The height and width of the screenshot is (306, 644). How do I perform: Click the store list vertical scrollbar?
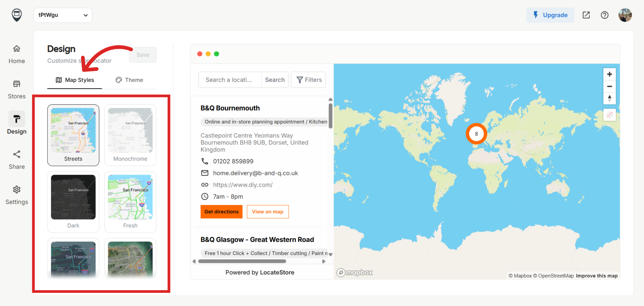[x=331, y=116]
